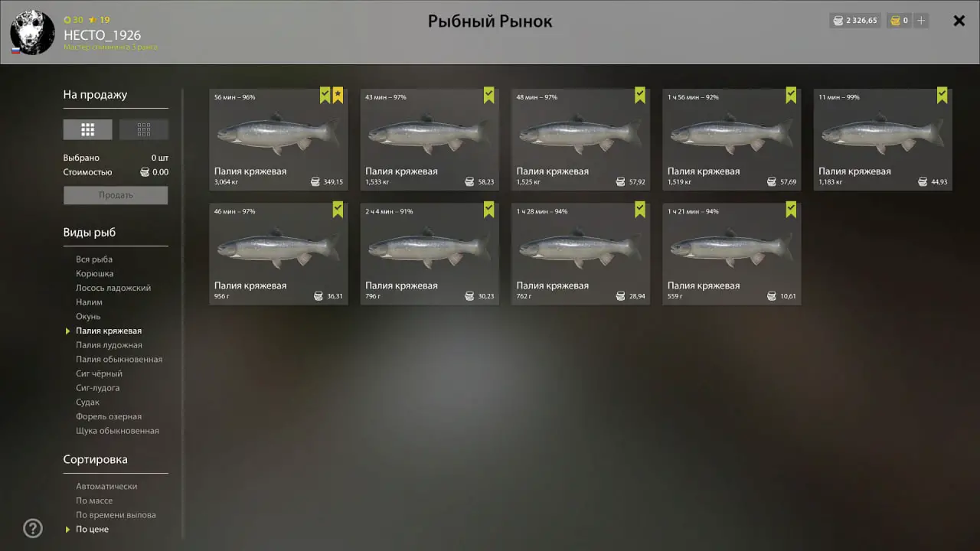Image resolution: width=980 pixels, height=551 pixels.
Task: Open the HECTO_1926 player avatar
Action: coord(32,33)
